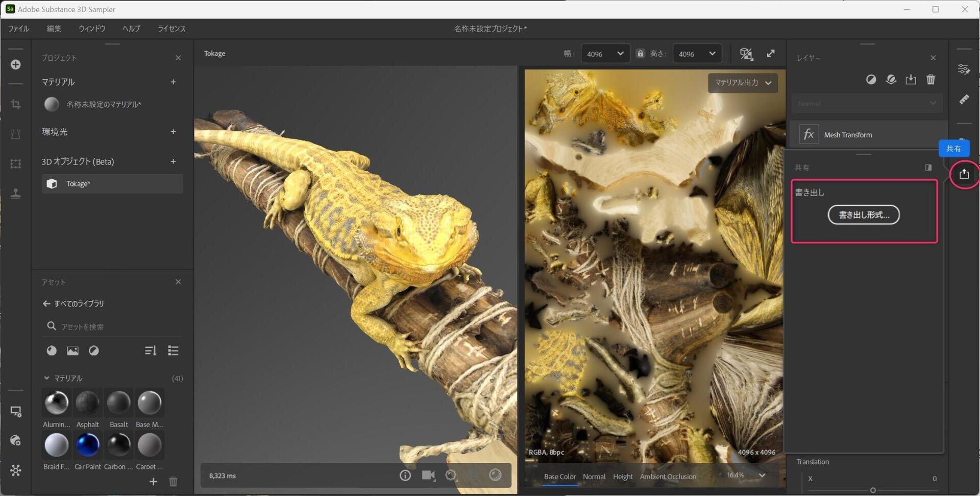
Task: Open the マテリアル出力 dropdown
Action: click(743, 83)
